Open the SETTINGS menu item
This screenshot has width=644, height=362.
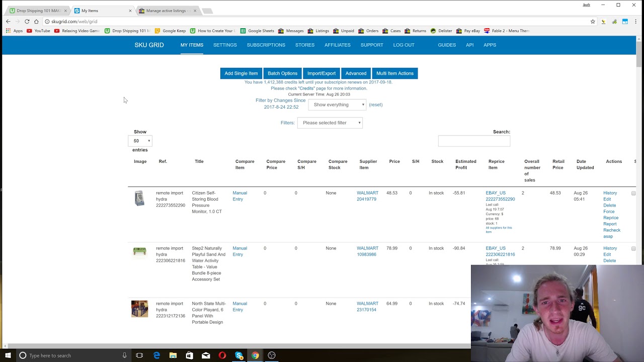coord(225,45)
